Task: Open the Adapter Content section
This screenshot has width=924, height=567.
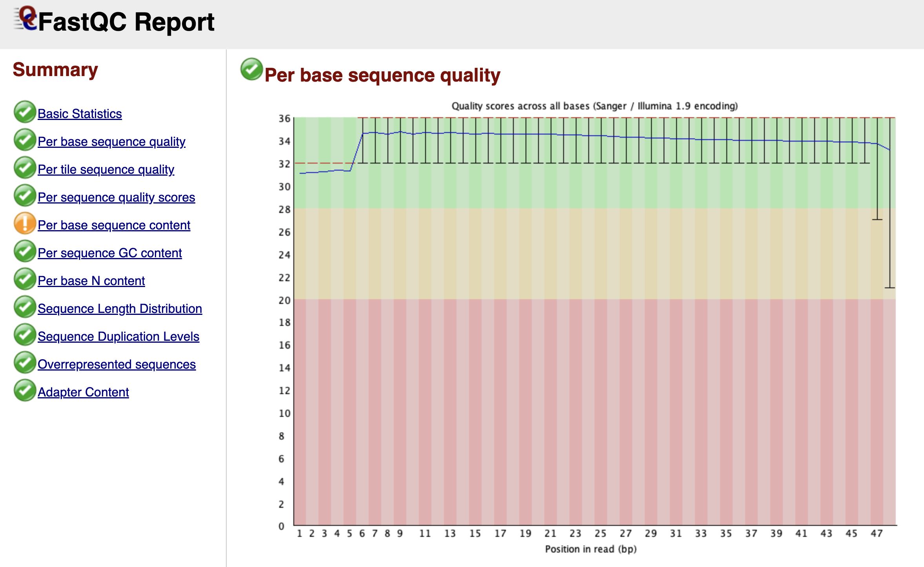Action: pos(83,392)
